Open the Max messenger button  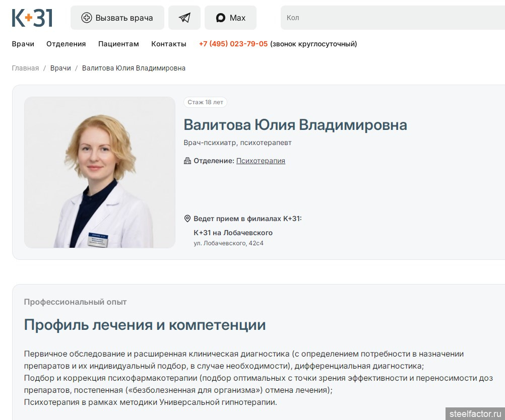click(x=230, y=18)
